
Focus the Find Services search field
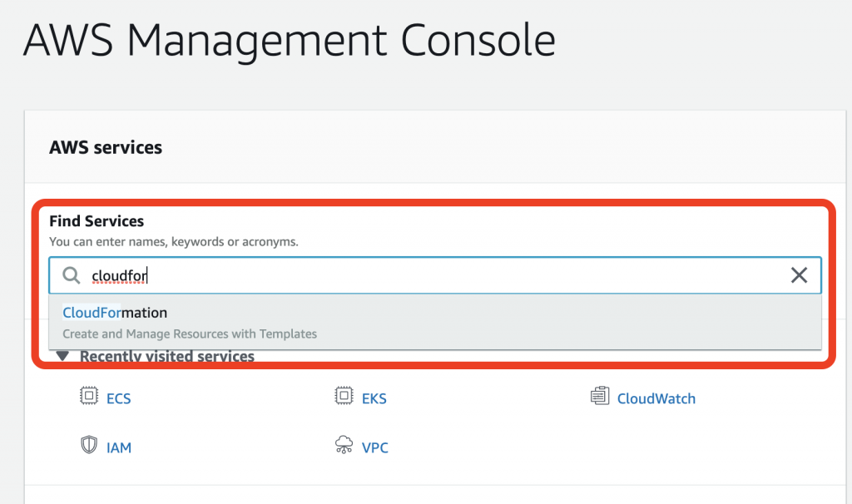coord(433,275)
